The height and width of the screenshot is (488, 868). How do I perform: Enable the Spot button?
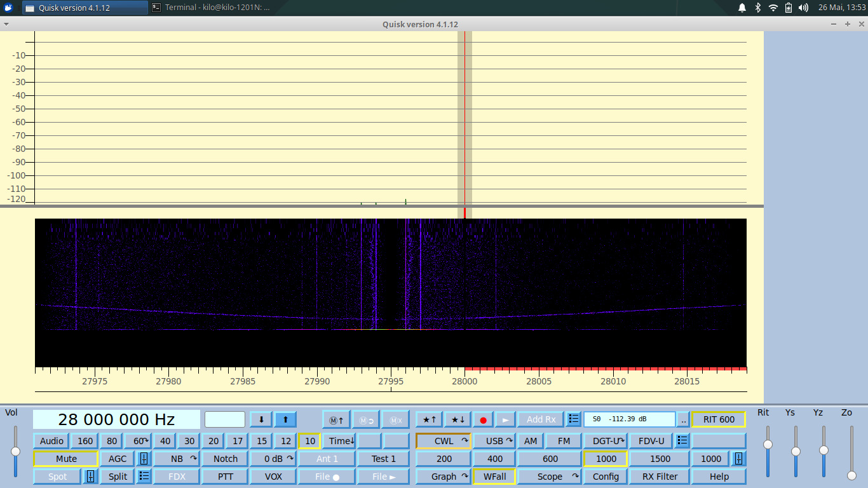point(57,477)
